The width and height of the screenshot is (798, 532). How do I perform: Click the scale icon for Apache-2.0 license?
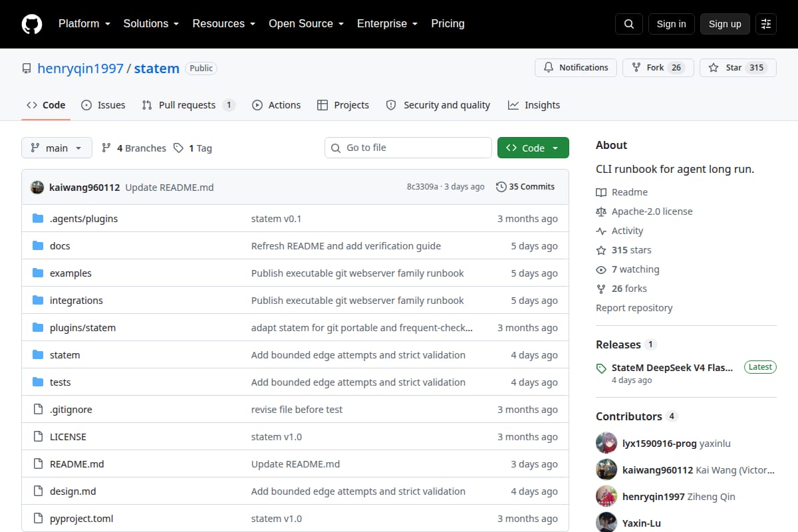pyautogui.click(x=601, y=211)
